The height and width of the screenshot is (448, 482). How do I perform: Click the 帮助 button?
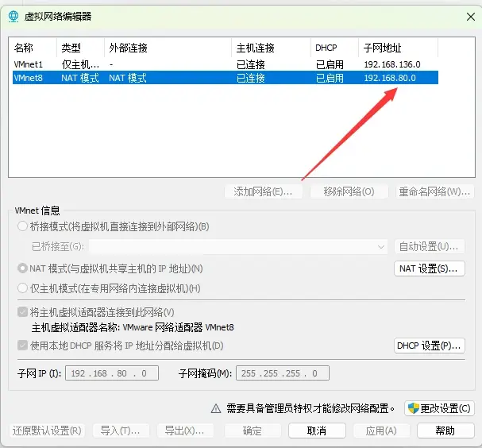tap(445, 431)
